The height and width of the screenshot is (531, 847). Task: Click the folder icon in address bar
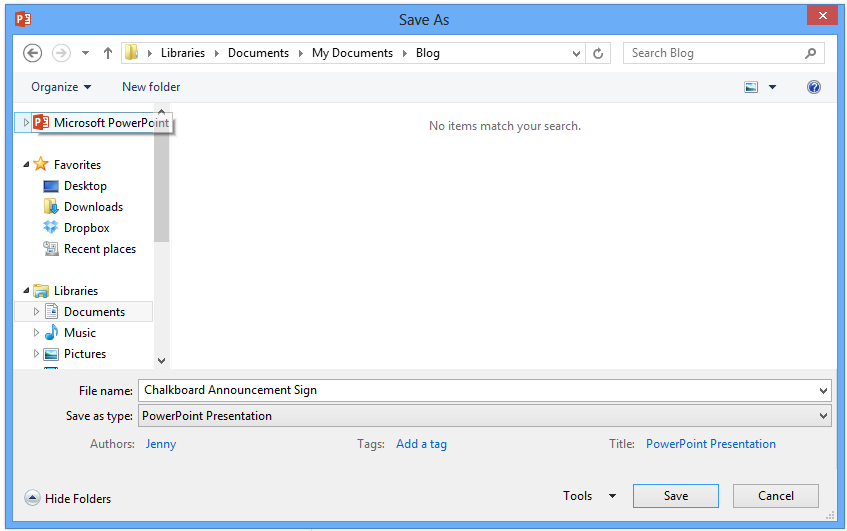point(131,52)
